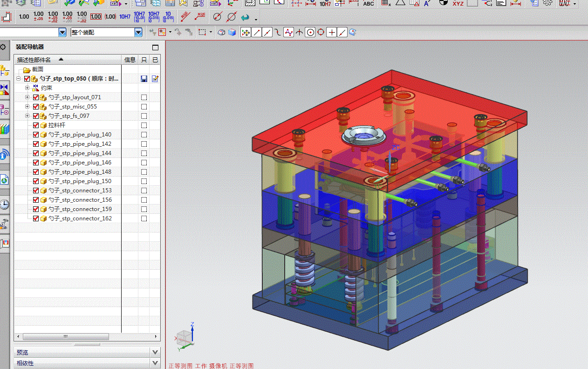Uncheck the 拉料杆 component checkbox
Image resolution: width=588 pixels, height=369 pixels.
click(x=36, y=125)
